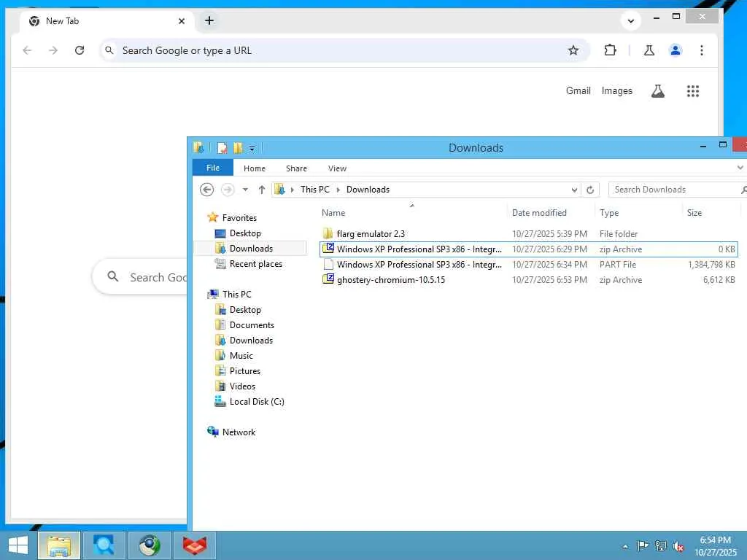Open the File ribbon tab
Image resolution: width=747 pixels, height=560 pixels.
click(213, 168)
